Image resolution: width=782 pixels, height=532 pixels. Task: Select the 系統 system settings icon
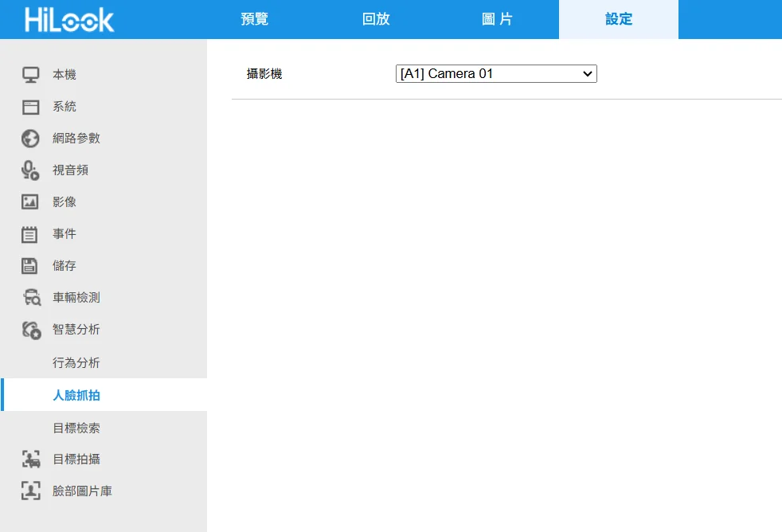click(x=30, y=106)
